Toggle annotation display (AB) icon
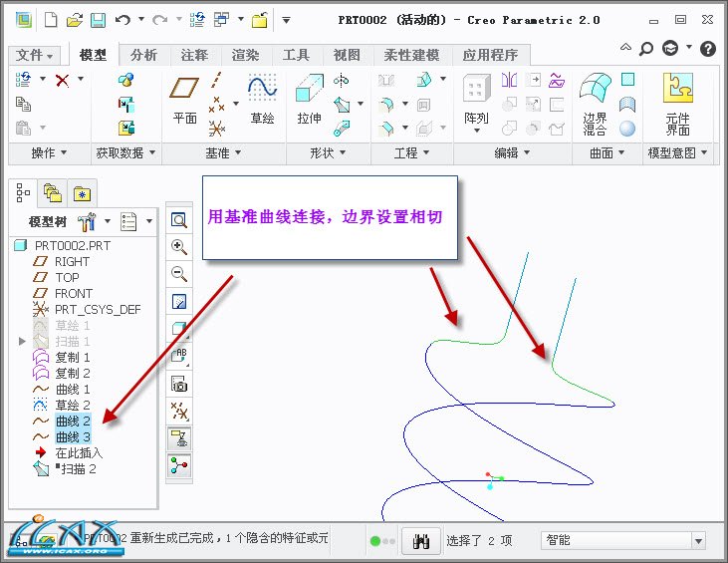 click(179, 357)
